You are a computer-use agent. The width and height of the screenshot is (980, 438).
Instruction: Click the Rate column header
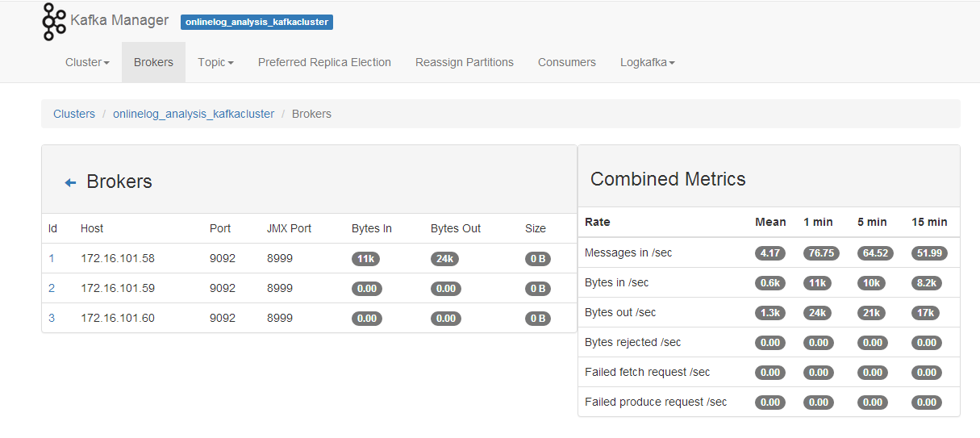click(x=598, y=222)
